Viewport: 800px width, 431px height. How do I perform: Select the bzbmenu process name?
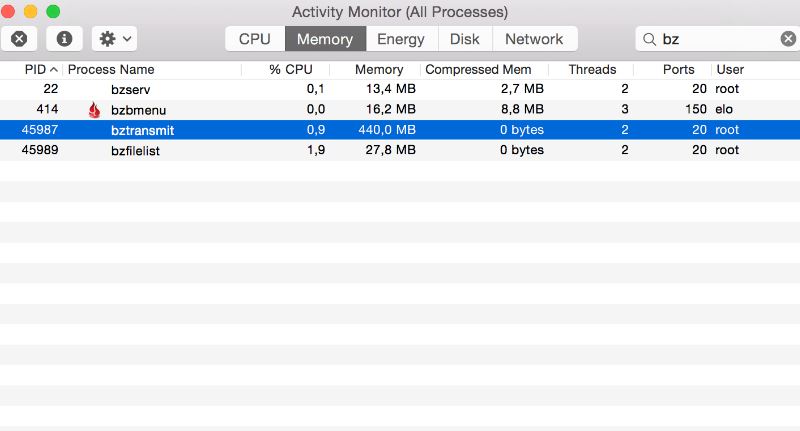(138, 110)
